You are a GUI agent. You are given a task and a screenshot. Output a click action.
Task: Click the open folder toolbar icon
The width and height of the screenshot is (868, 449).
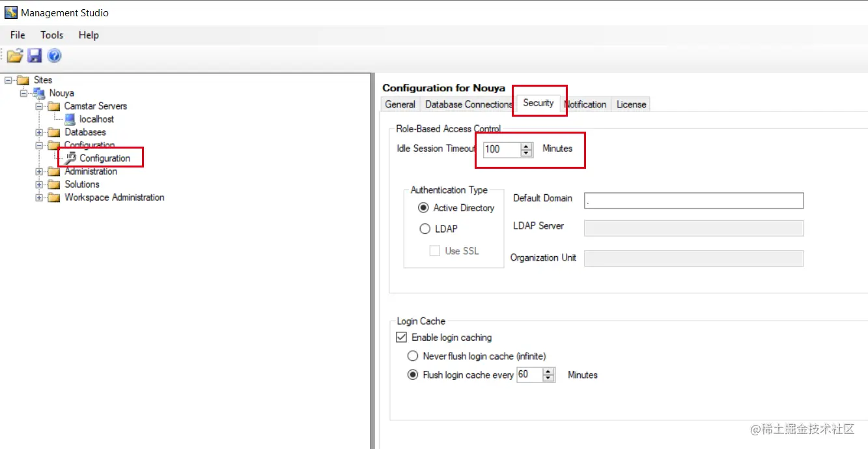(15, 56)
